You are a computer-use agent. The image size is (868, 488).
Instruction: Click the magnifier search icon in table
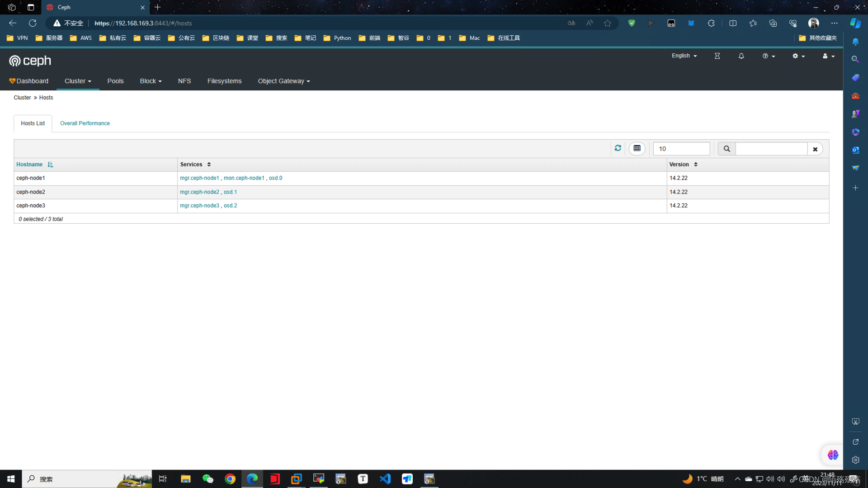tap(726, 149)
